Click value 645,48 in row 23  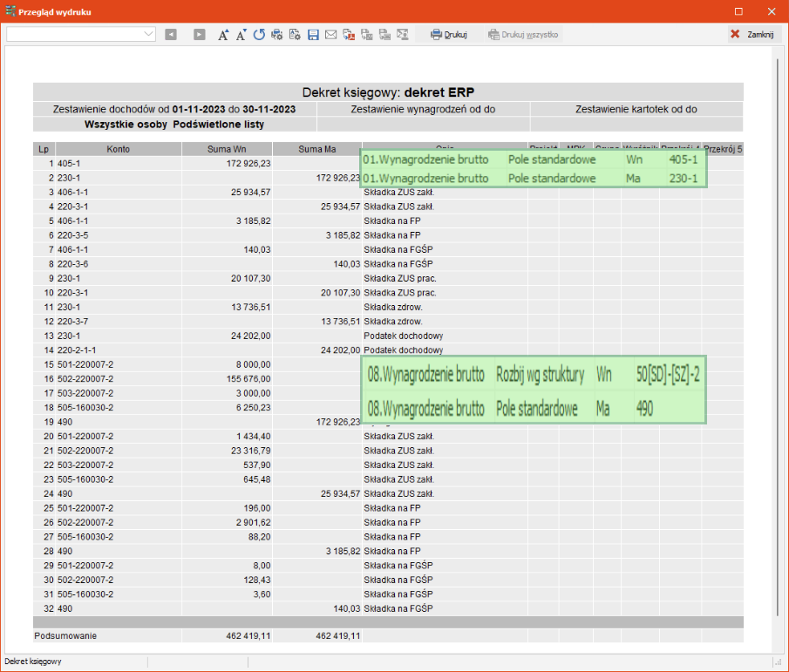pyautogui.click(x=256, y=479)
